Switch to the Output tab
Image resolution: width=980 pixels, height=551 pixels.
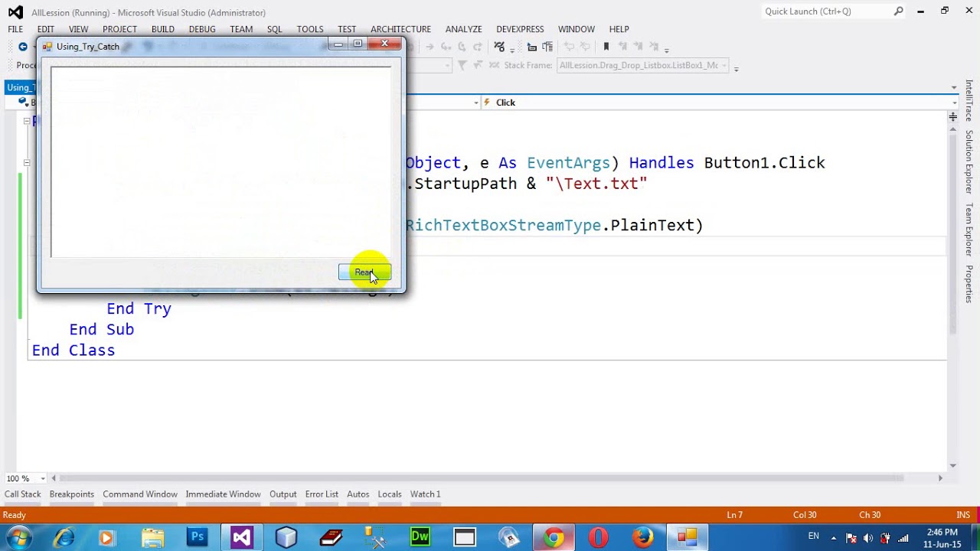tap(283, 494)
